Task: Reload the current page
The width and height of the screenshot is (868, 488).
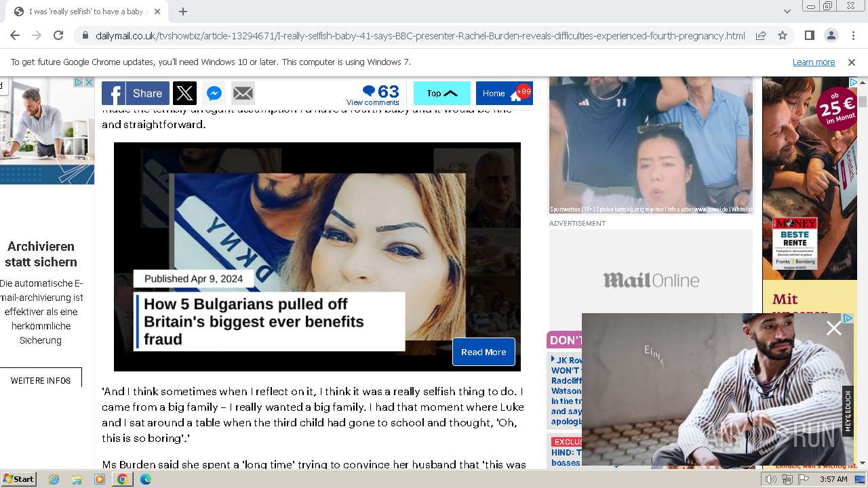Action: 58,36
